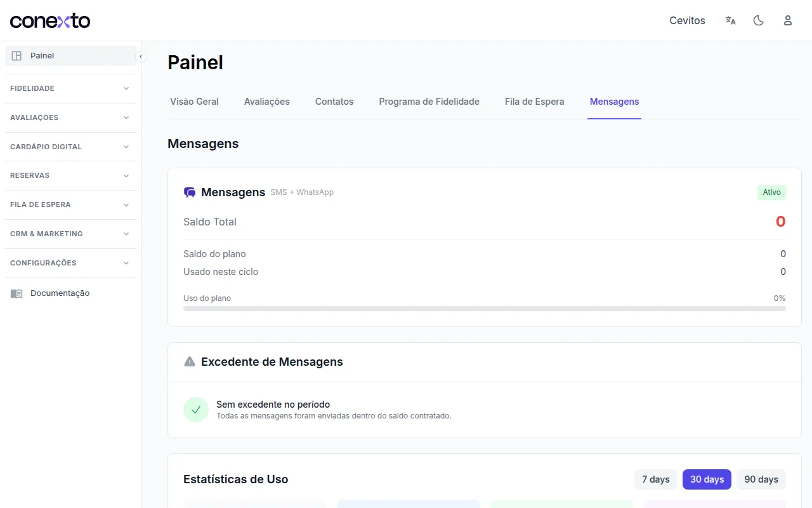Click the 0% usage value

click(780, 298)
